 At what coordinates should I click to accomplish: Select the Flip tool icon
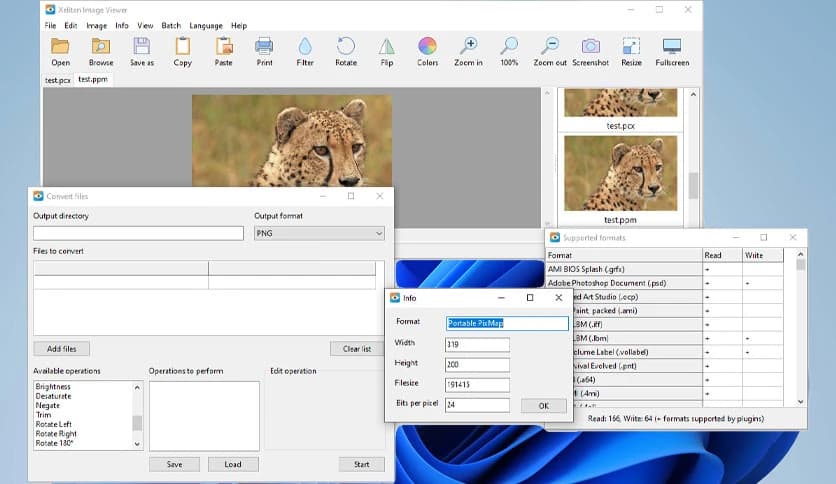click(x=387, y=46)
